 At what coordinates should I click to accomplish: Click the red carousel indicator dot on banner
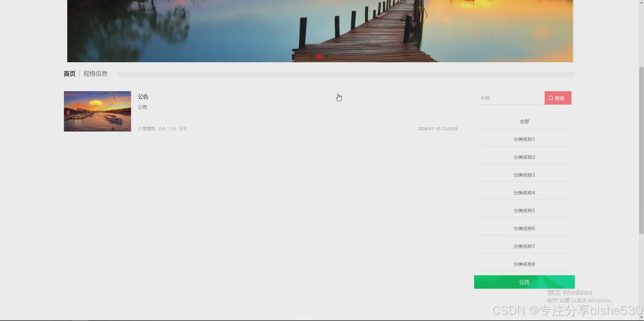tap(319, 56)
